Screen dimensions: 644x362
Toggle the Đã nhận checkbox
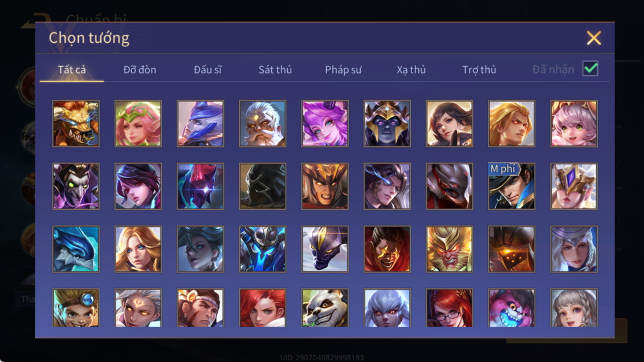pyautogui.click(x=590, y=68)
